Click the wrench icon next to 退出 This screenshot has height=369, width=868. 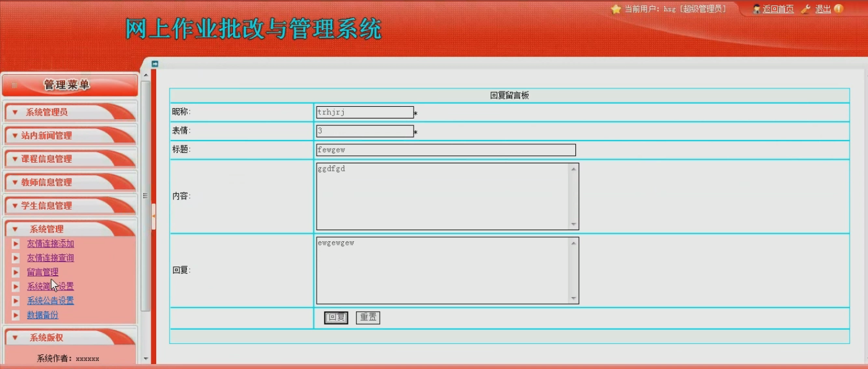[x=806, y=9]
